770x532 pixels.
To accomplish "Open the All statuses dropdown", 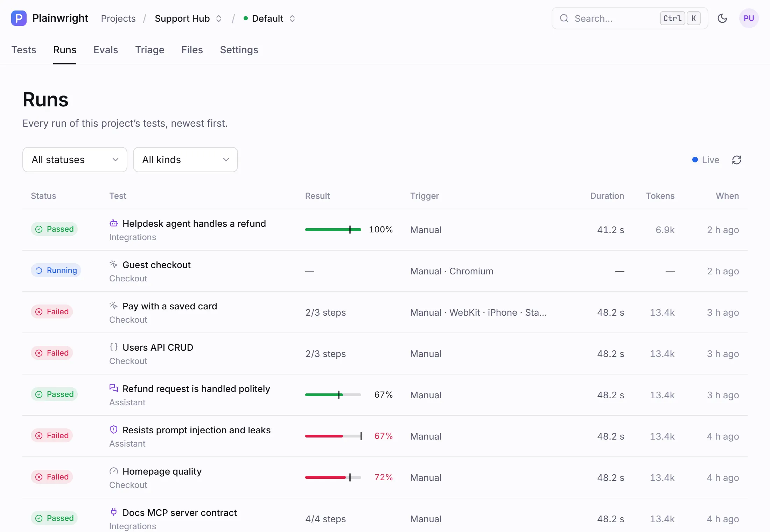I will click(75, 160).
